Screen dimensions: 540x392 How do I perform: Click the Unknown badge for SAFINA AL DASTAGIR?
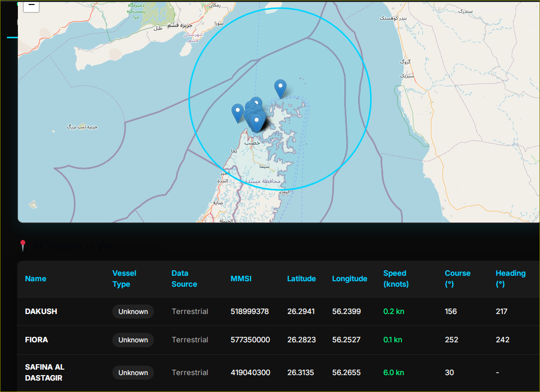tap(133, 373)
